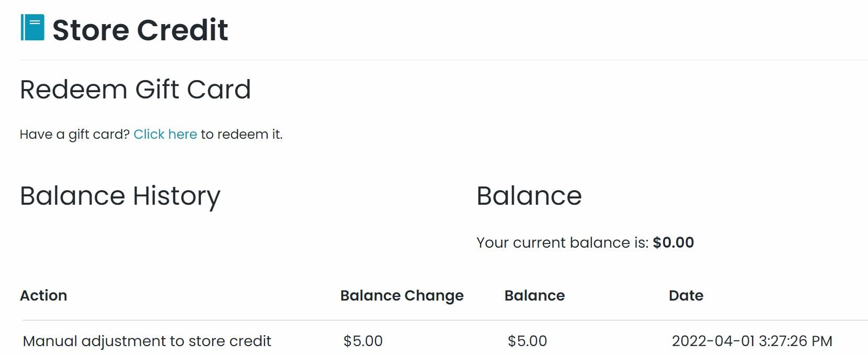
Task: Click the bold $0.00 current balance amount
Action: [673, 243]
